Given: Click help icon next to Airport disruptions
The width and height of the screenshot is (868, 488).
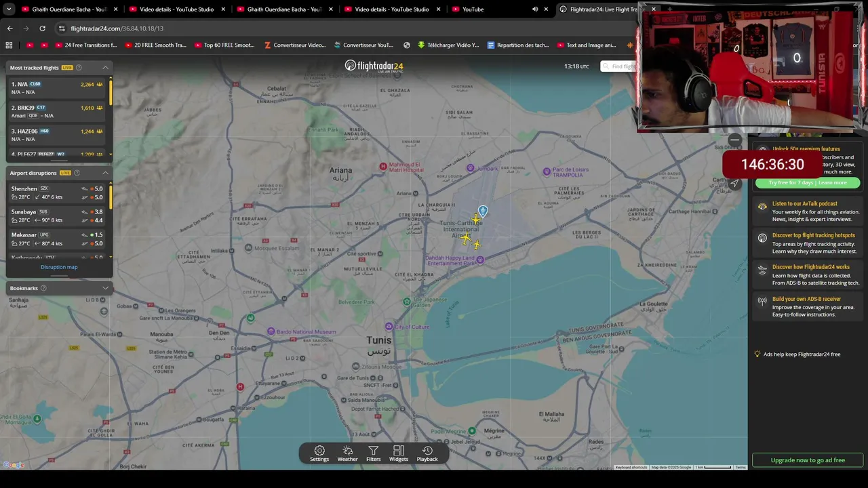Looking at the screenshot, I should point(77,173).
